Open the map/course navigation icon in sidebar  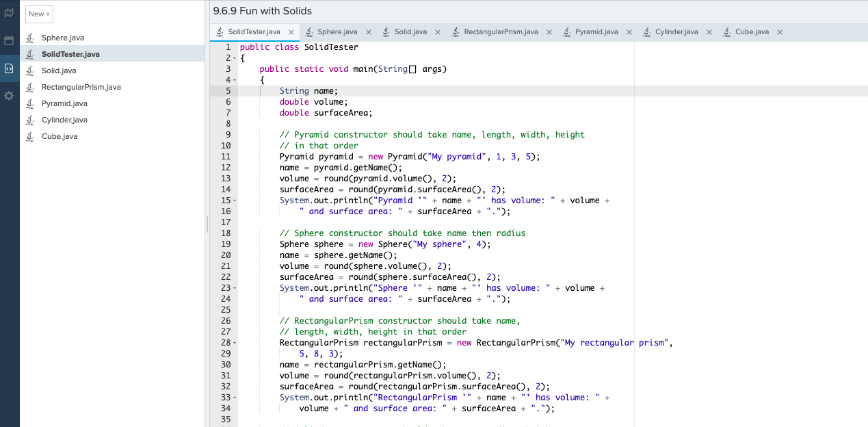coord(9,12)
